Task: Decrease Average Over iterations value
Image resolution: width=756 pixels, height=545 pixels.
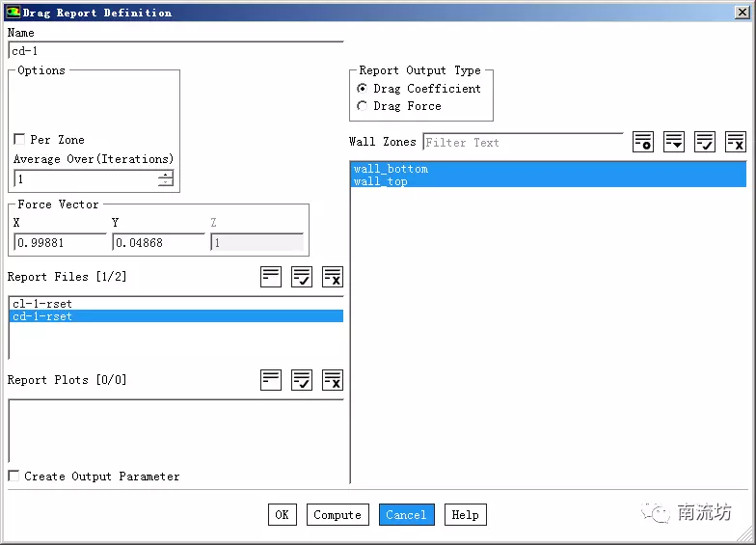Action: click(x=166, y=182)
